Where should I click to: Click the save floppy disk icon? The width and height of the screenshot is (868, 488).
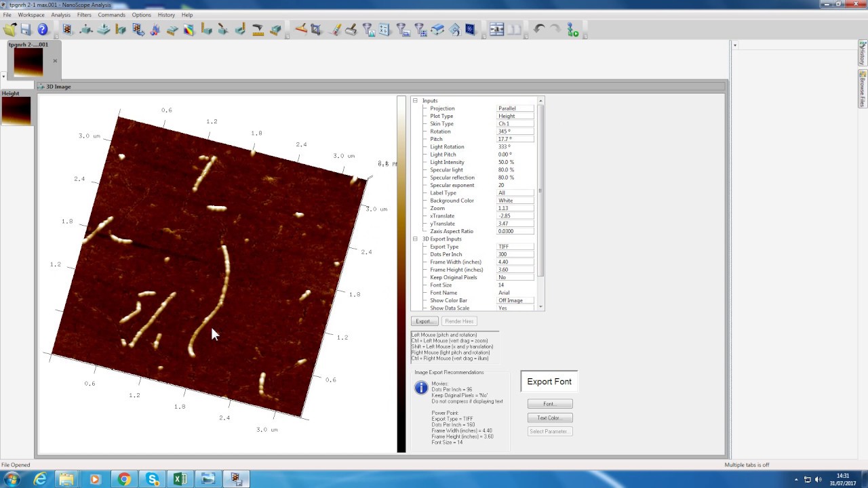coord(26,29)
